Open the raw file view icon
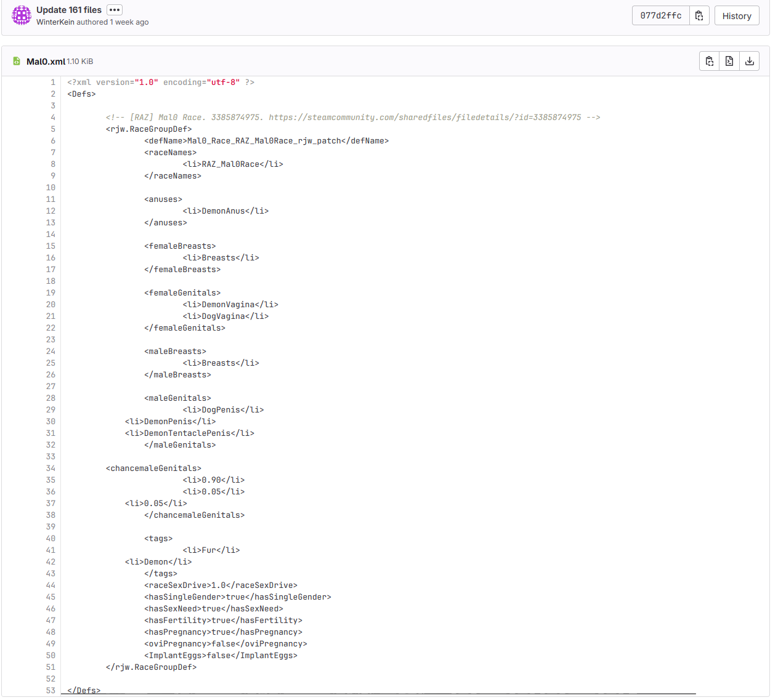 [729, 61]
